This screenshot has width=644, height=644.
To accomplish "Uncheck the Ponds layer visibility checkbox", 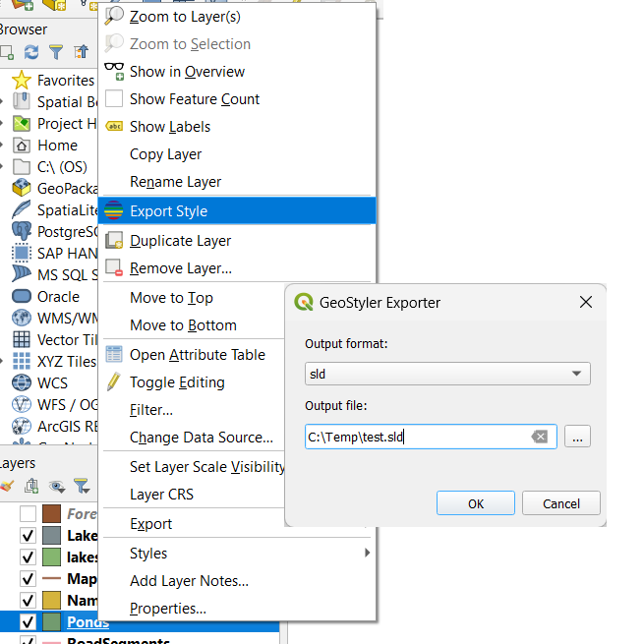I will [x=29, y=621].
